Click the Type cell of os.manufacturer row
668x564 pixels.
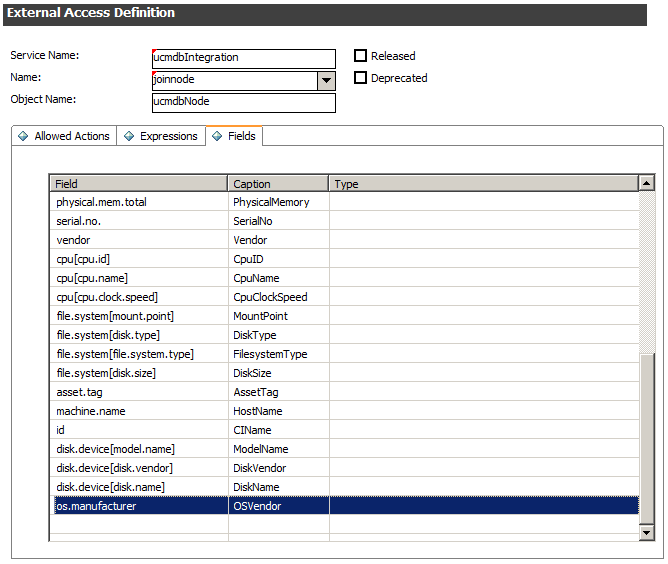[x=483, y=506]
